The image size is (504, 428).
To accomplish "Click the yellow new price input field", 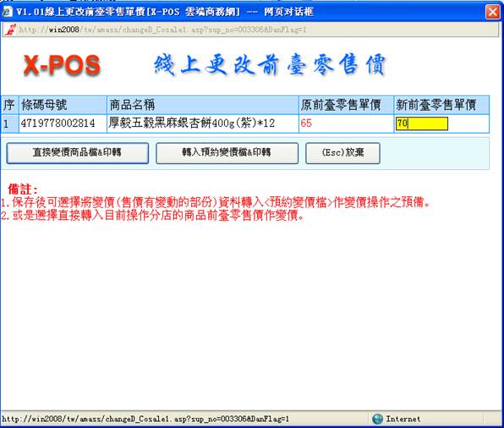I will (x=422, y=123).
